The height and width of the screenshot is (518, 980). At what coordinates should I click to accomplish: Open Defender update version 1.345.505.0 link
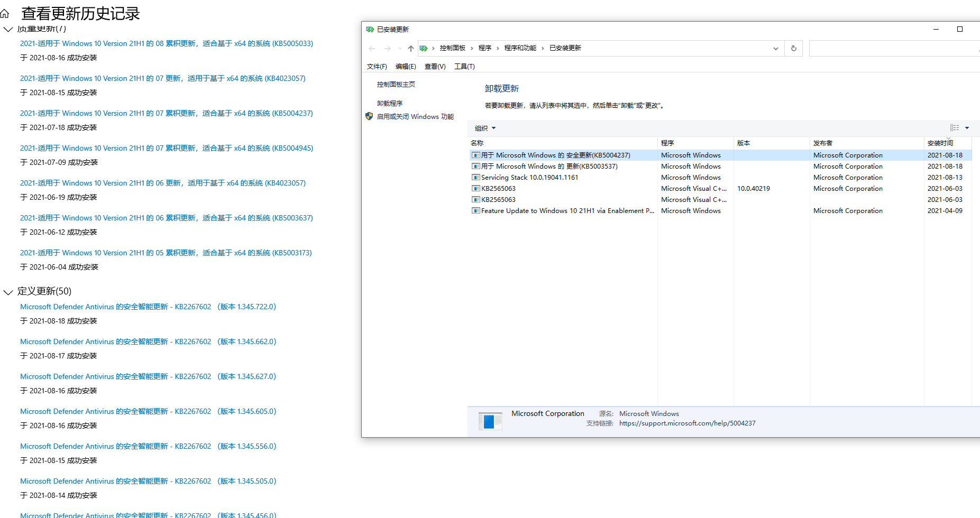point(148,481)
